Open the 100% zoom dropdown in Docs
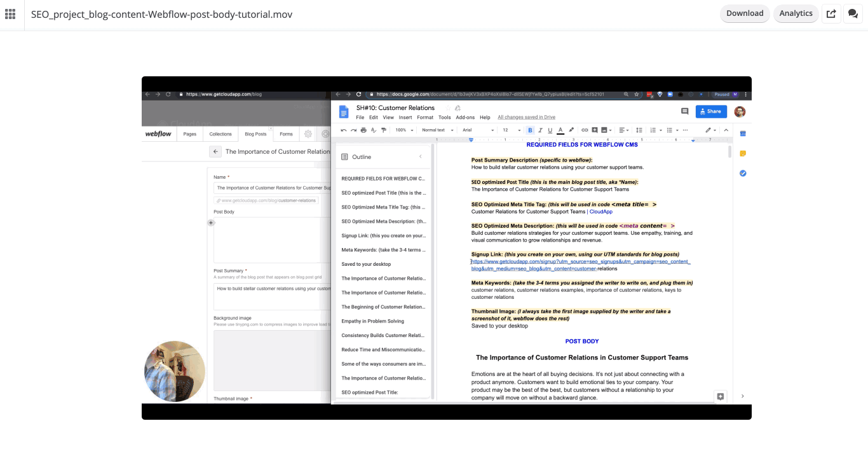 point(404,130)
